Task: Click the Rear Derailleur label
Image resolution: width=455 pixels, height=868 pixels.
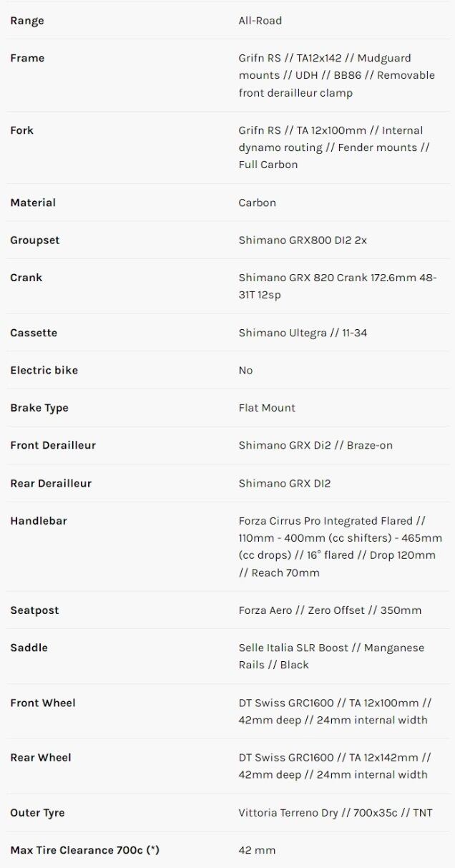Action: click(x=51, y=483)
